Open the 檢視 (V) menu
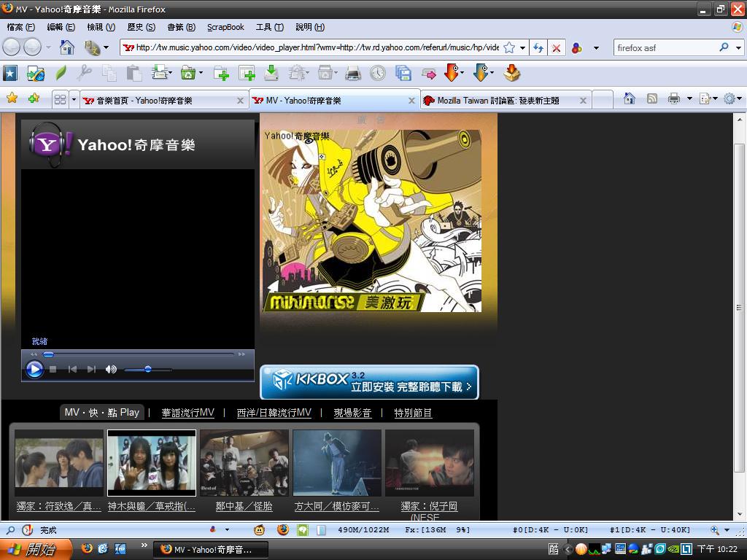The height and width of the screenshot is (560, 747). tap(101, 27)
